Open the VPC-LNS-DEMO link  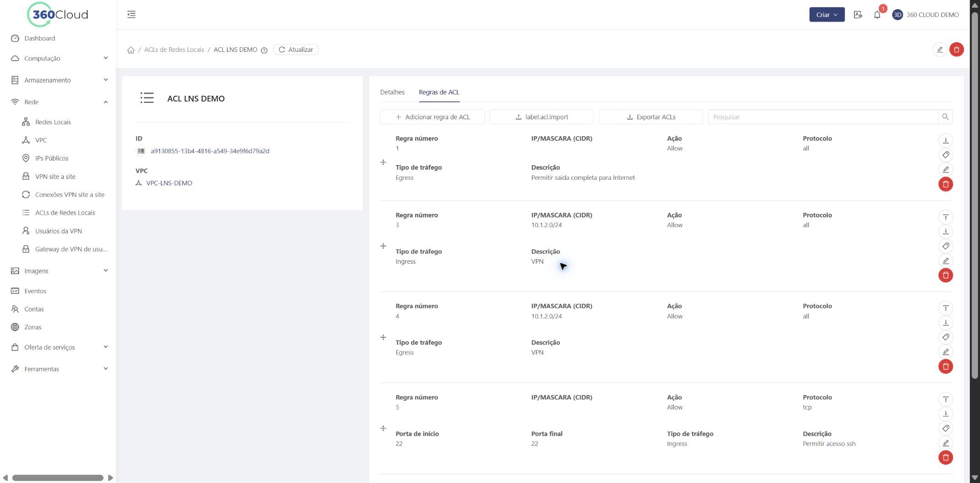point(169,183)
